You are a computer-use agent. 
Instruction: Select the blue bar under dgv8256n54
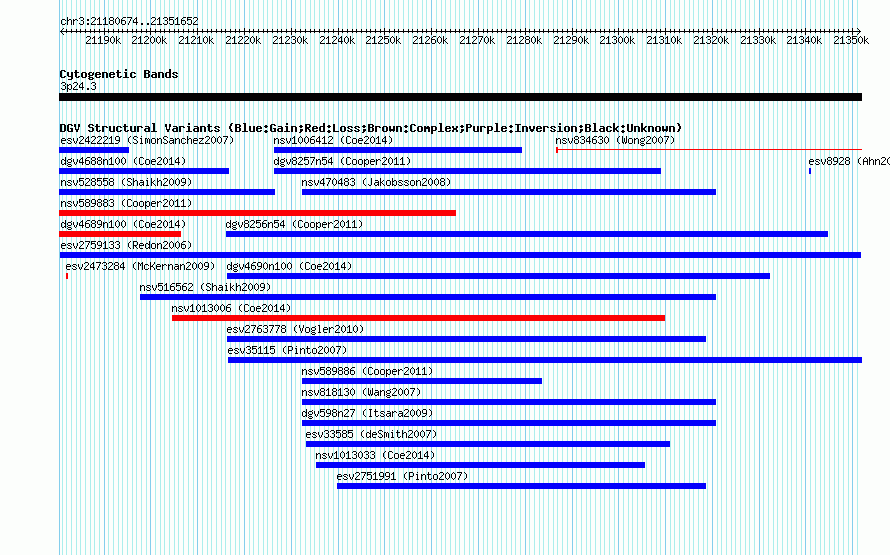coord(527,234)
